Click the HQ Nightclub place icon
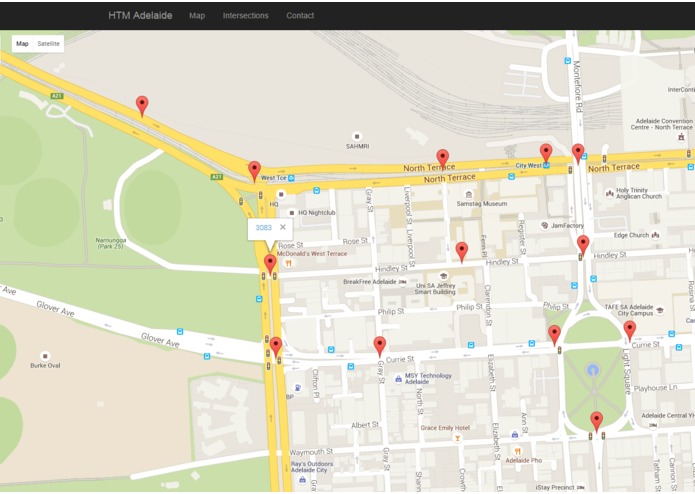The image size is (695, 494). tap(292, 213)
